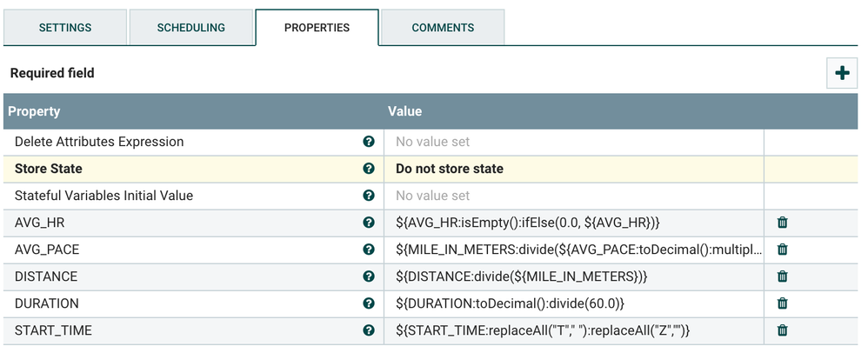View help for Stateful Variables Initial Value
868x353 pixels.
click(369, 196)
